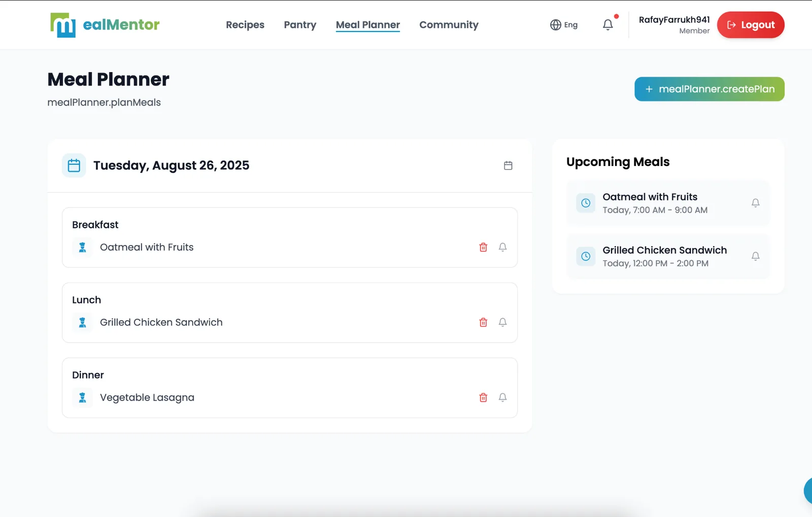
Task: Toggle reminder bell for Vegetable Lasagna
Action: click(502, 397)
